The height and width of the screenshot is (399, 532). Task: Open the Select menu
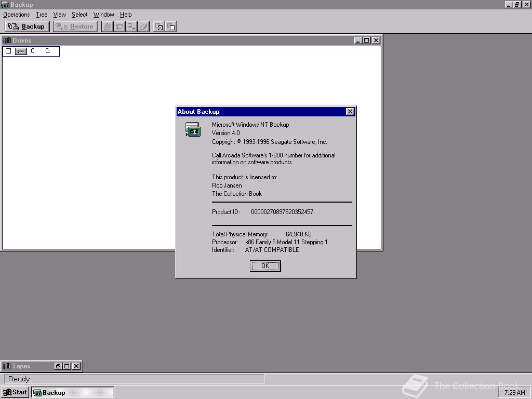tap(79, 15)
